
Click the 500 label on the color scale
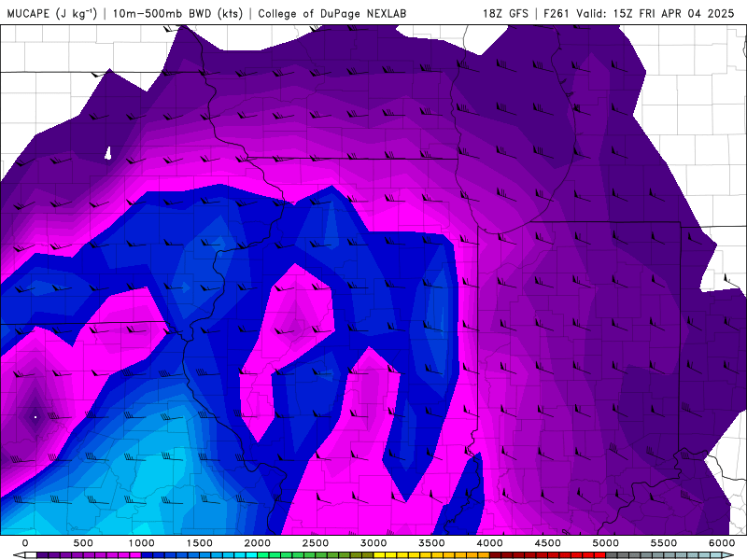[83, 543]
